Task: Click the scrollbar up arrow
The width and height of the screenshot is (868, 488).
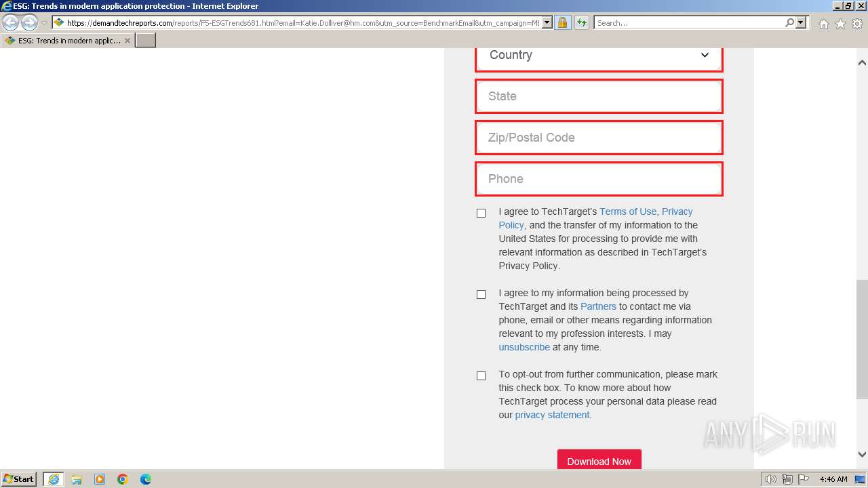Action: [862, 62]
